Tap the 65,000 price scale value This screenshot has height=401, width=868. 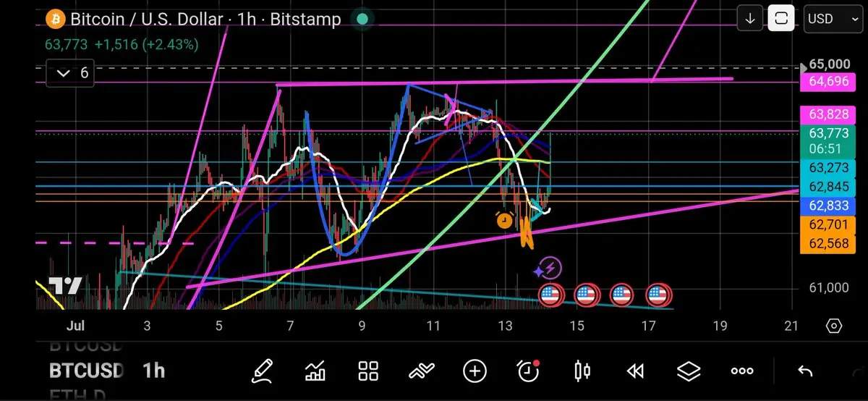coord(829,65)
